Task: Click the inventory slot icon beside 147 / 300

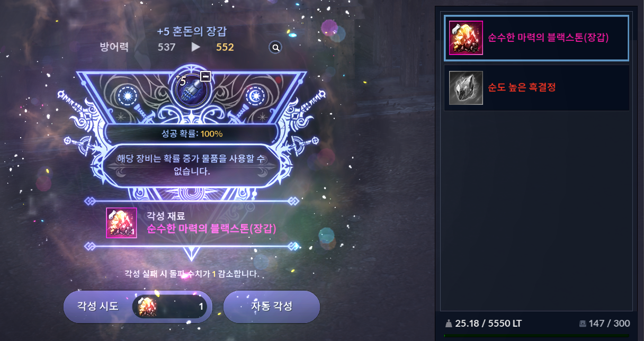Action: (x=583, y=323)
